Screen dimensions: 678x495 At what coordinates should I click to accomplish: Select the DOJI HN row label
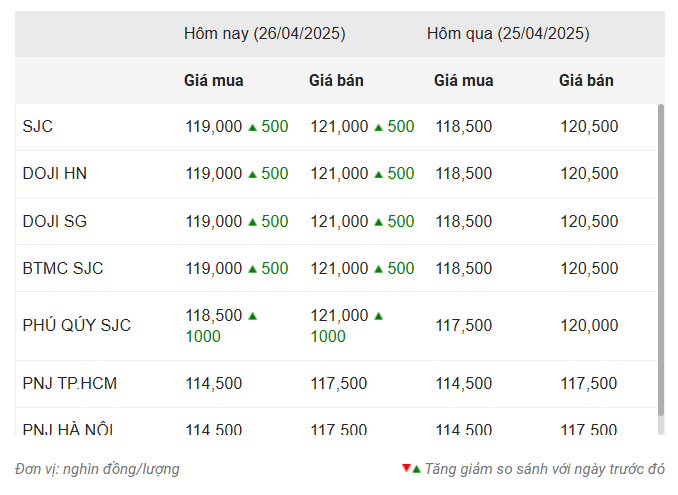(54, 174)
